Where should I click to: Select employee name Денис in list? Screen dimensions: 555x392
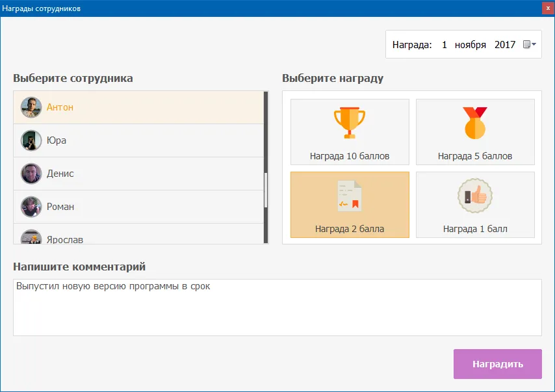pos(60,174)
